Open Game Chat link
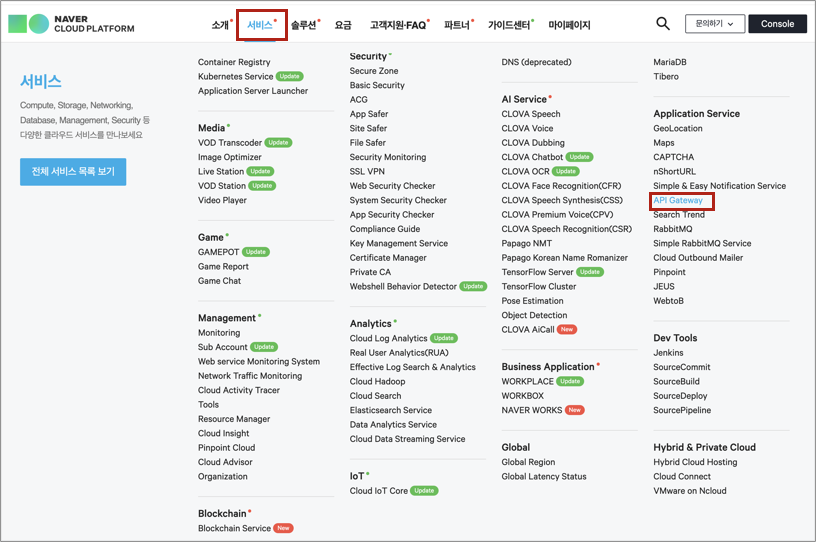Screen dimensions: 816x542 (219, 281)
